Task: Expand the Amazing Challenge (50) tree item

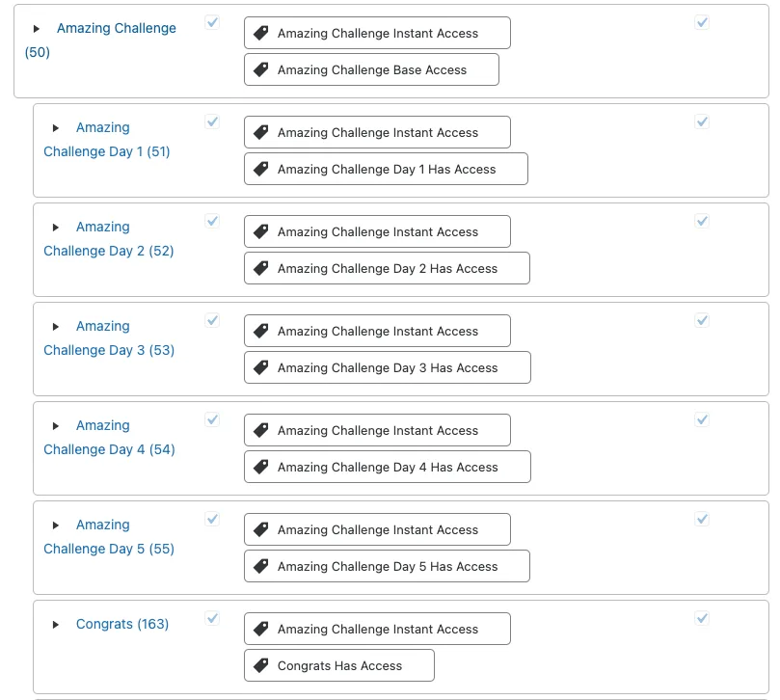Action: pos(36,28)
